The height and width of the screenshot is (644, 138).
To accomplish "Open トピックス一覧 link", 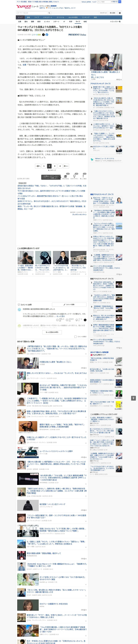I will tap(115, 21).
